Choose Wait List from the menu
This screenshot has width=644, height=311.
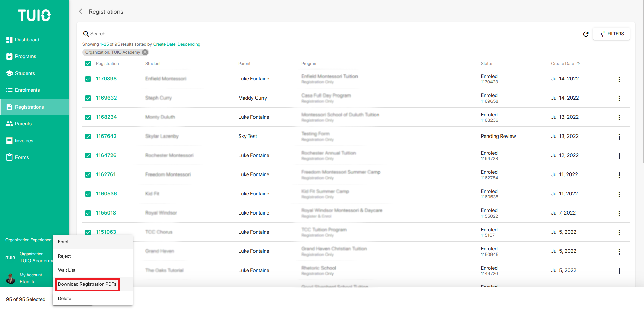coord(93,270)
